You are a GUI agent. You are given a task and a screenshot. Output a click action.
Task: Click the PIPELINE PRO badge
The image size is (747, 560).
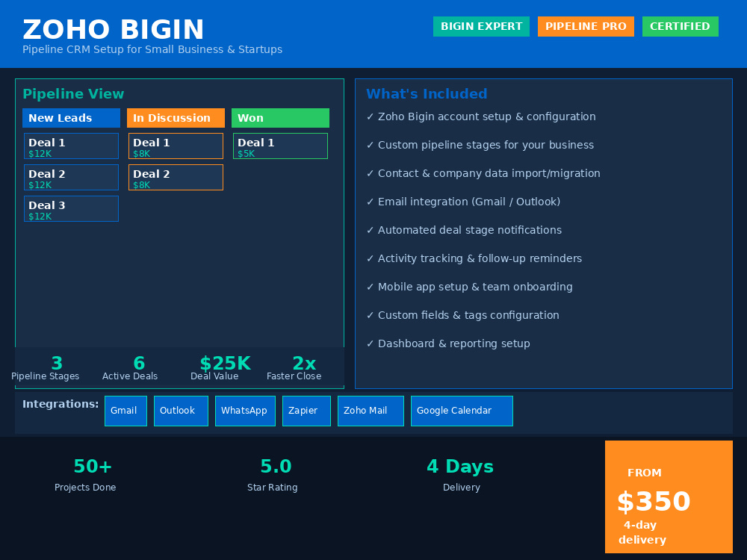[x=586, y=26]
